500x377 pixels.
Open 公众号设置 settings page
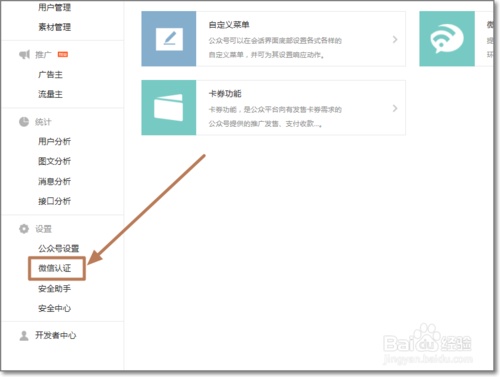tap(58, 248)
